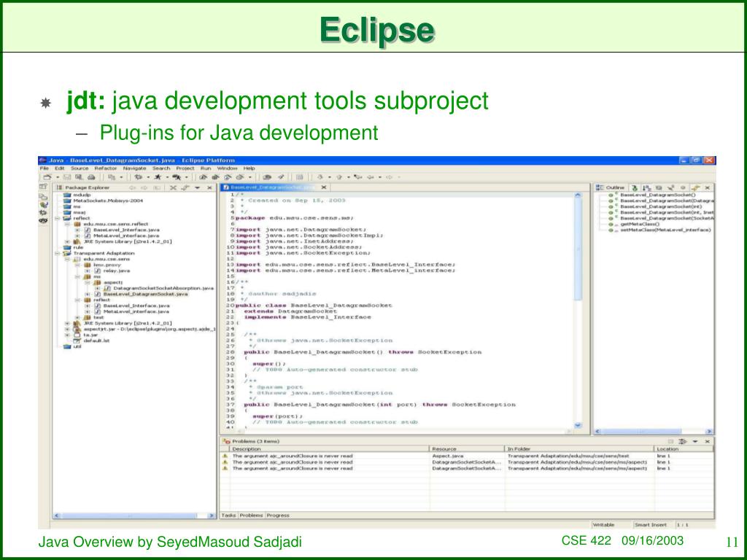Close the Outline view
The width and height of the screenshot is (747, 560).
pos(708,188)
